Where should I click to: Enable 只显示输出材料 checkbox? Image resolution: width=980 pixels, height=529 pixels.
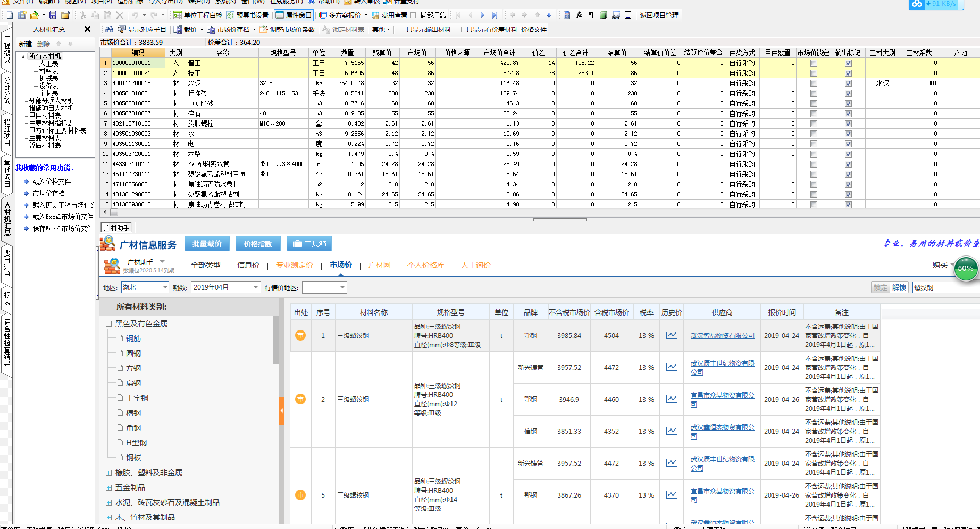click(399, 29)
